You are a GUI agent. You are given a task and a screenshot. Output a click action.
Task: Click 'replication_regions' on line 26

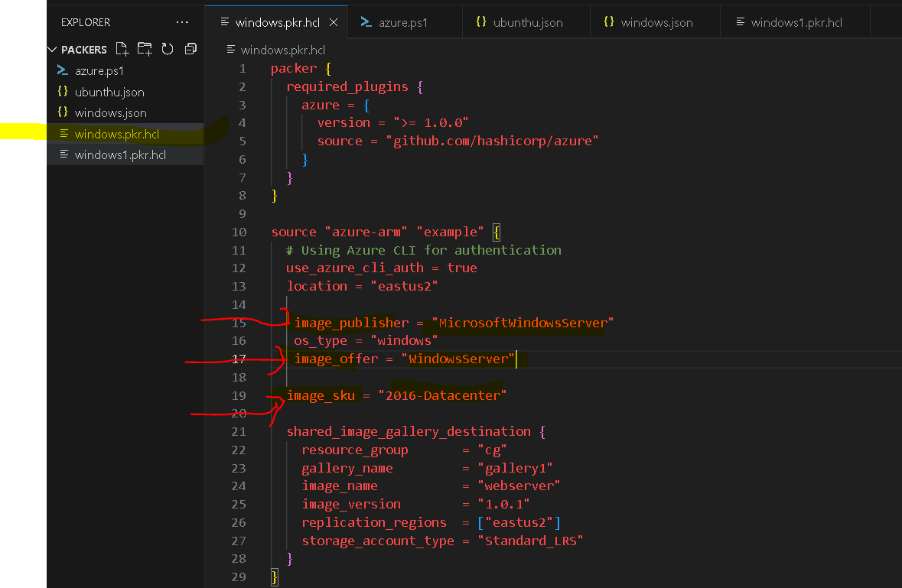pyautogui.click(x=374, y=522)
